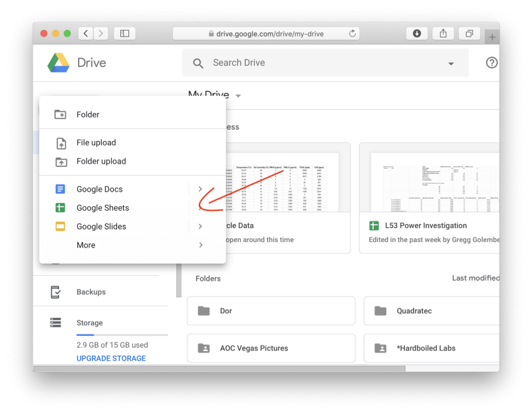532x415 pixels.
Task: Open the Help question mark icon
Action: (491, 63)
